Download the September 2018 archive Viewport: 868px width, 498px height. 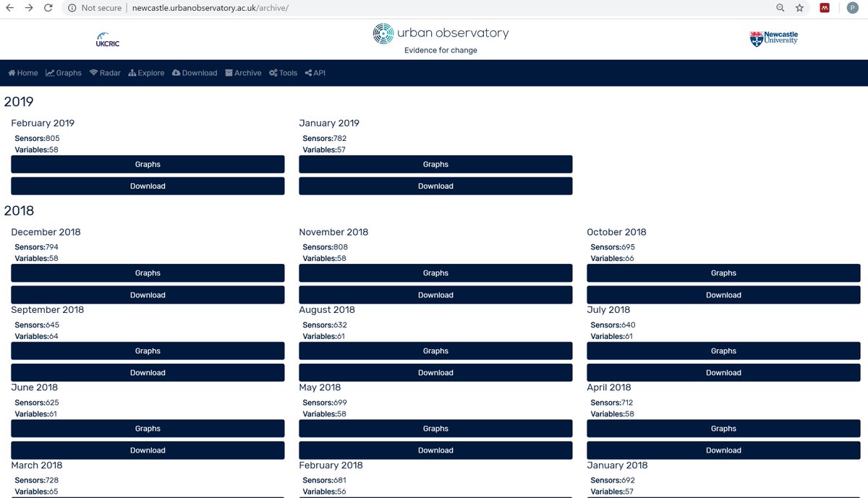[x=148, y=372]
